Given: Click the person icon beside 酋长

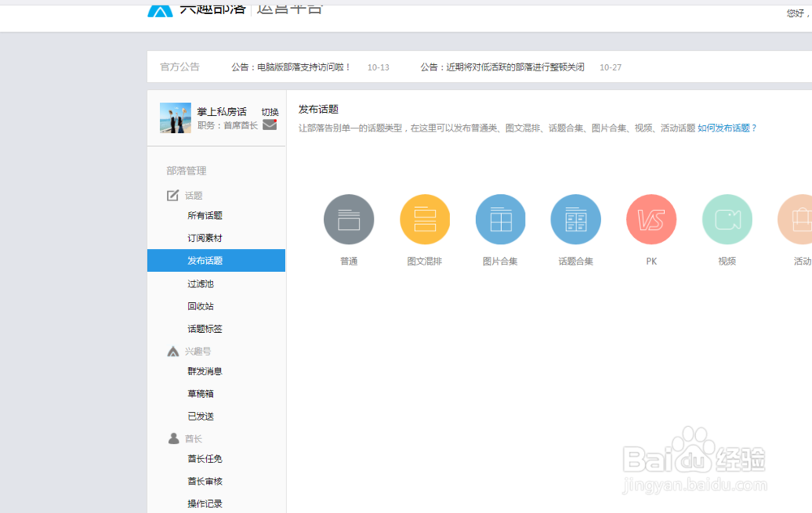Looking at the screenshot, I should [173, 438].
